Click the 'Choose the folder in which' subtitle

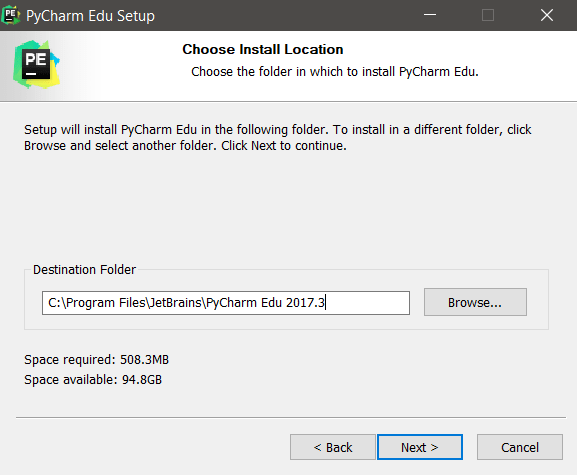335,71
